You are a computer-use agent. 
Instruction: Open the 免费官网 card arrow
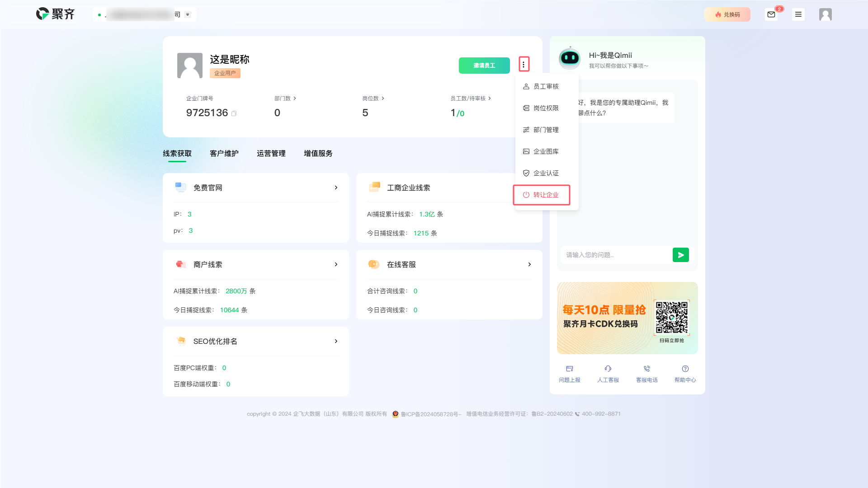point(336,188)
